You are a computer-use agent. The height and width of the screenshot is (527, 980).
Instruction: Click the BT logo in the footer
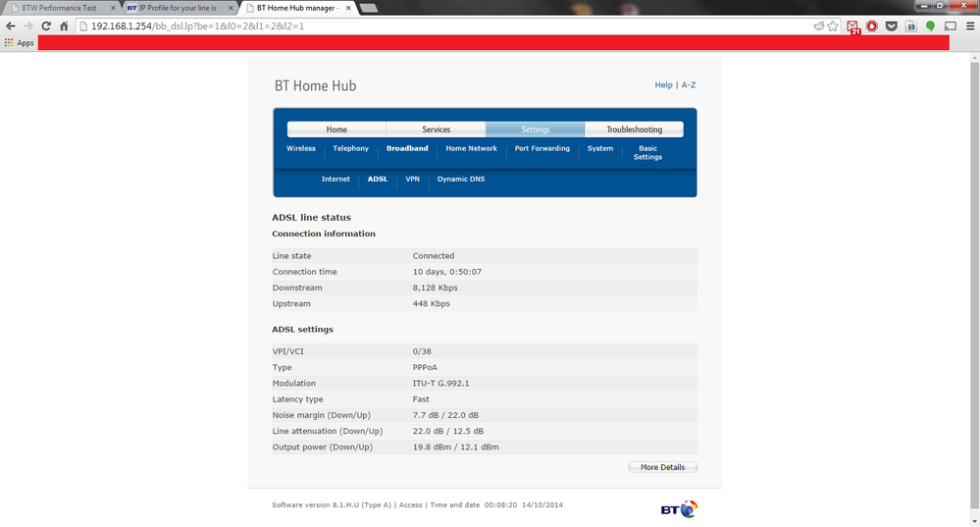coord(679,509)
